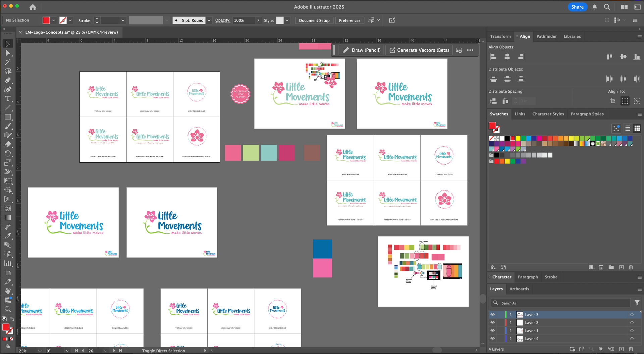
Task: Toggle target circle for Layer 1
Action: pos(632,331)
